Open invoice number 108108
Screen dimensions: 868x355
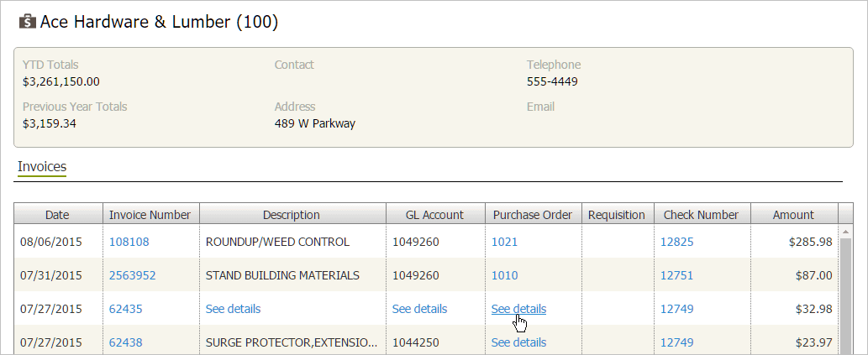pyautogui.click(x=129, y=242)
